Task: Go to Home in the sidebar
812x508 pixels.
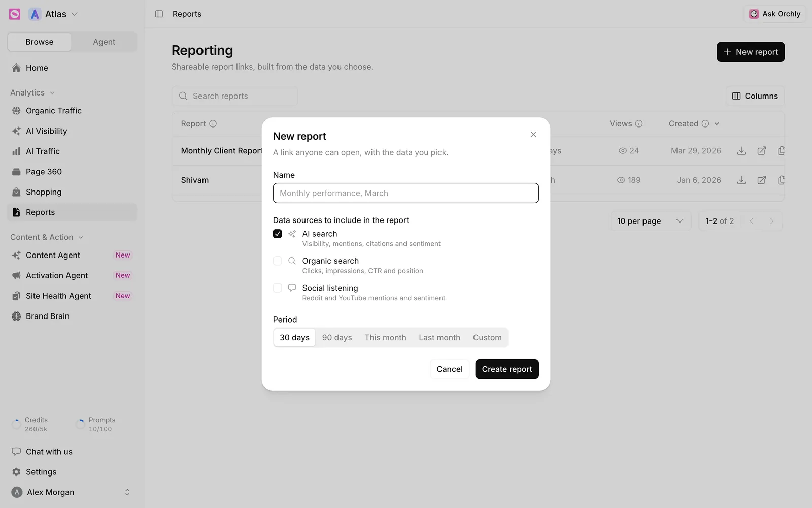Action: [72, 68]
